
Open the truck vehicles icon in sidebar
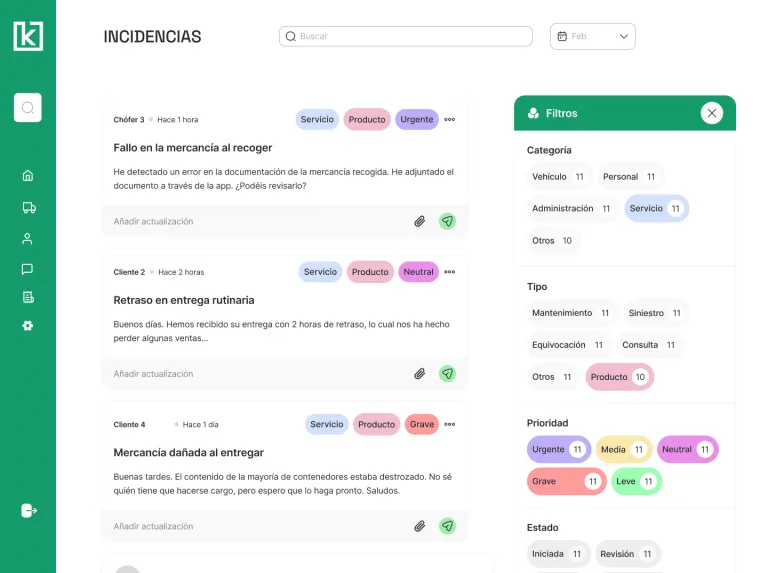click(29, 208)
